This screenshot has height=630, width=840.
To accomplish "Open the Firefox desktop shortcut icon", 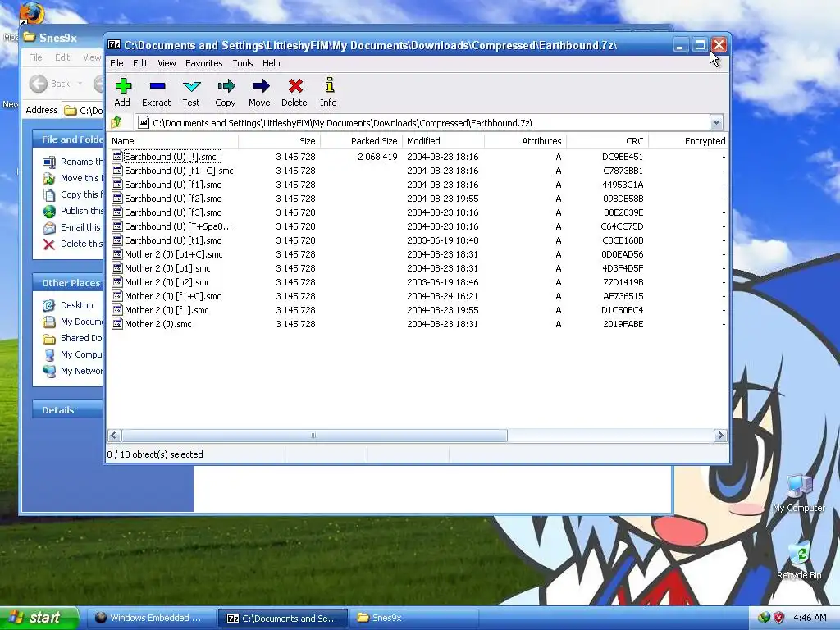I will (32, 13).
